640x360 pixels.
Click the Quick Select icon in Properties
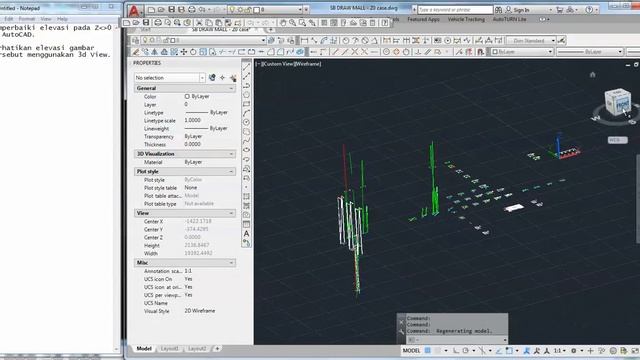(233, 78)
